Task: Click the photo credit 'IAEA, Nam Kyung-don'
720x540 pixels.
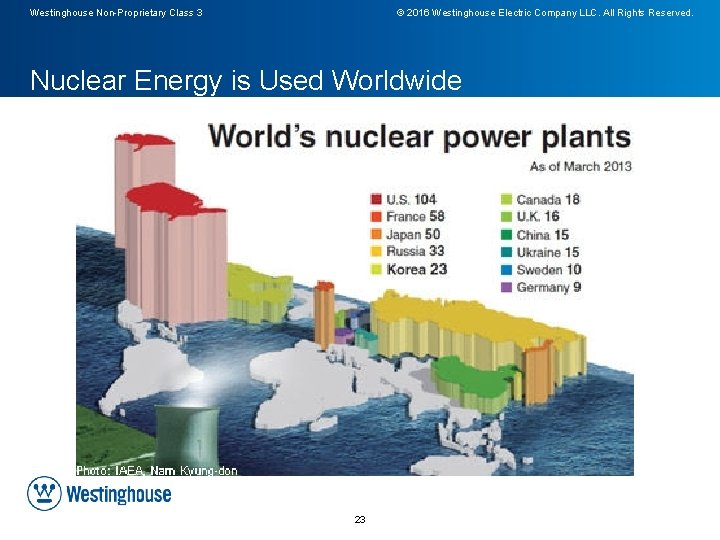Action: (176, 470)
